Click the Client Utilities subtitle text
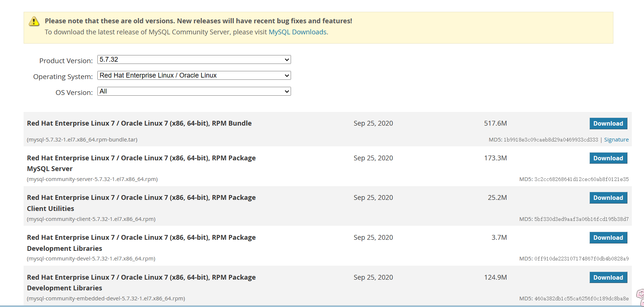Screen dimensions: 644x307 51,209
